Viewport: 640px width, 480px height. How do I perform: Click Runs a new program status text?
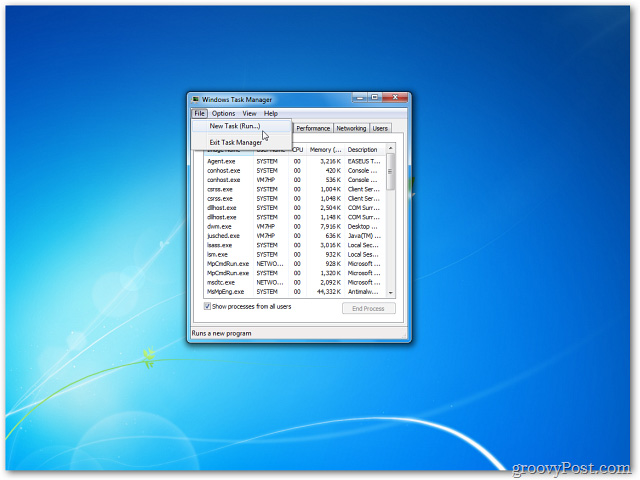click(x=222, y=333)
